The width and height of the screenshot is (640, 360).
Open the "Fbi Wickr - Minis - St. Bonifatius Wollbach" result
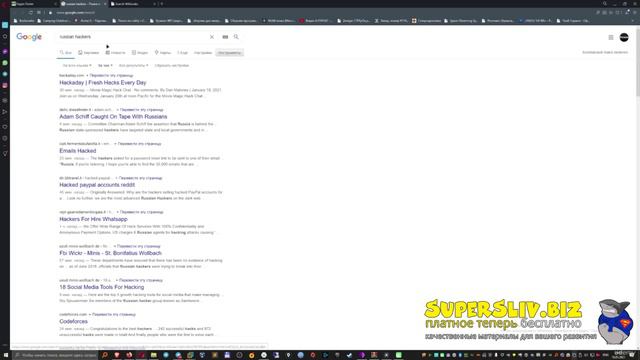pyautogui.click(x=110, y=253)
